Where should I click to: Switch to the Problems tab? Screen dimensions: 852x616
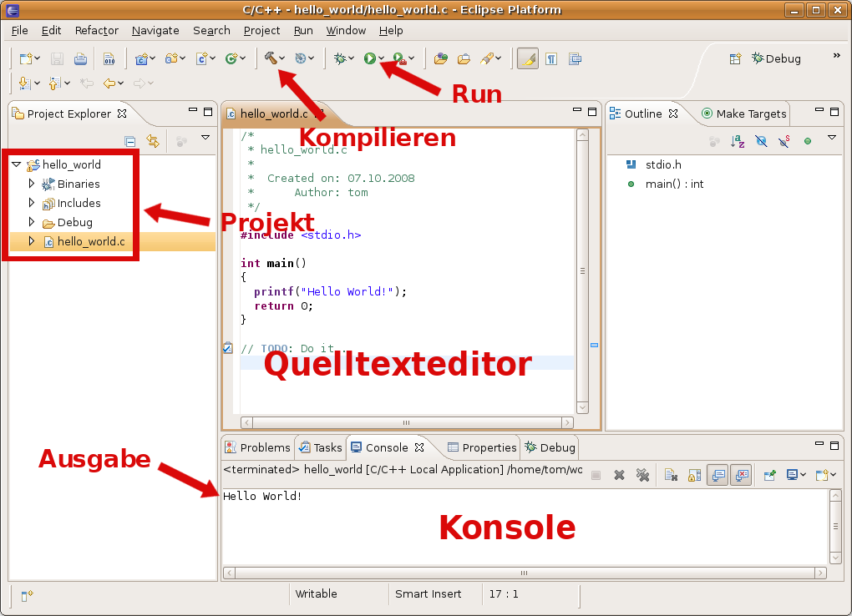(x=258, y=447)
